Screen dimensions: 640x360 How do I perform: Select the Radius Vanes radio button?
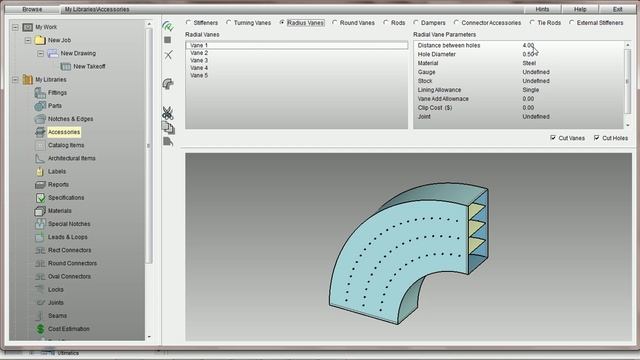click(x=282, y=22)
